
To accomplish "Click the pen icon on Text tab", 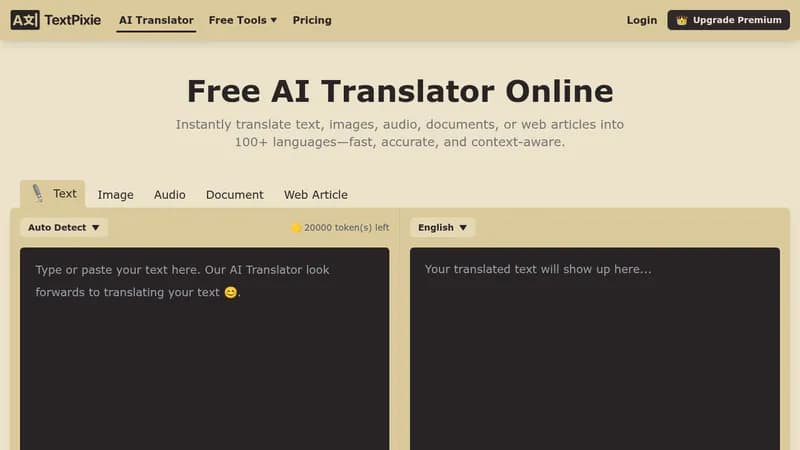I will (x=38, y=193).
